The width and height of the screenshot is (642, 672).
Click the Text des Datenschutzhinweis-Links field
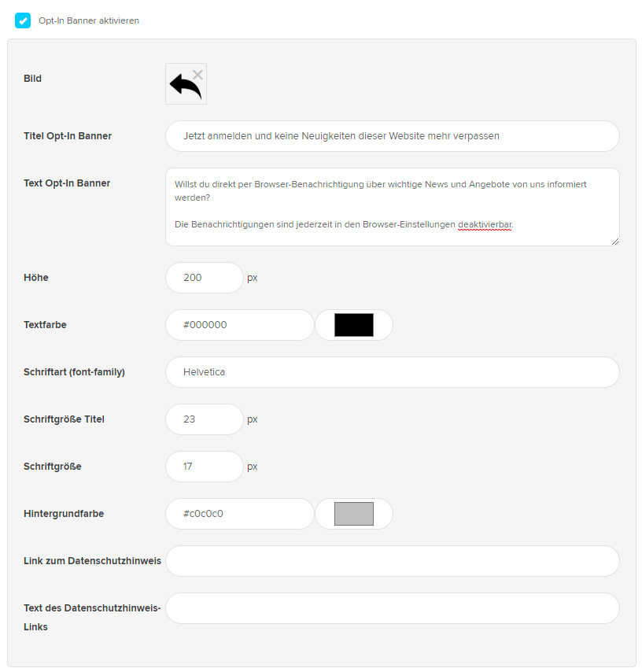(x=392, y=608)
